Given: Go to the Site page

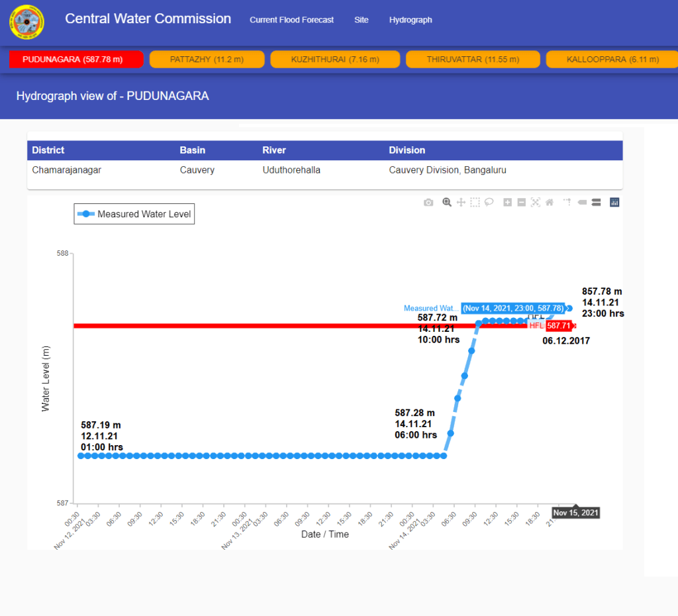Looking at the screenshot, I should (361, 20).
